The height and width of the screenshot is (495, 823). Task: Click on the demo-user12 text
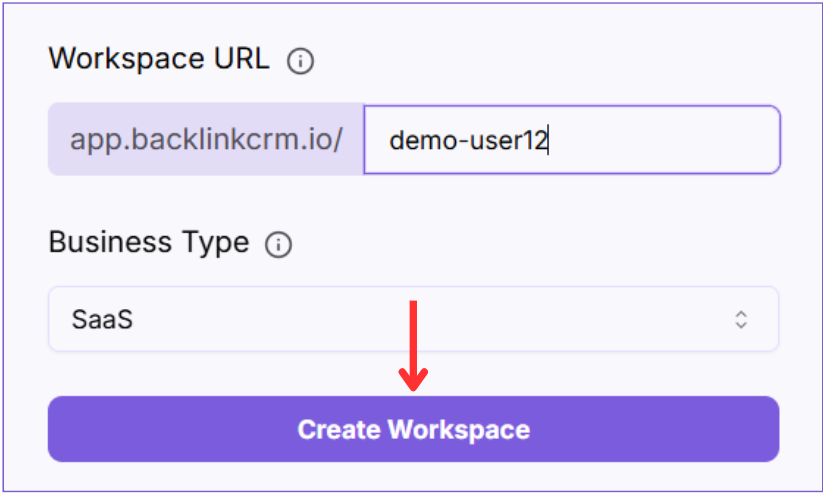click(x=468, y=140)
